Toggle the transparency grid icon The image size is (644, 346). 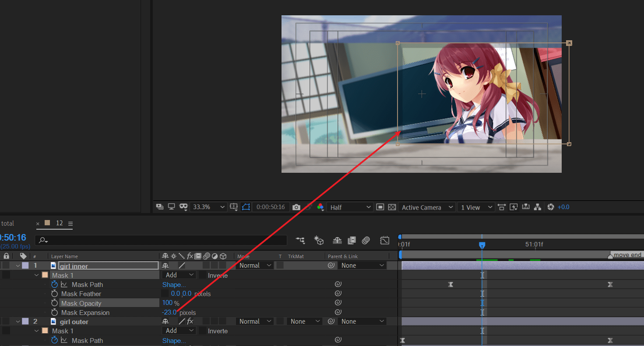click(x=392, y=207)
